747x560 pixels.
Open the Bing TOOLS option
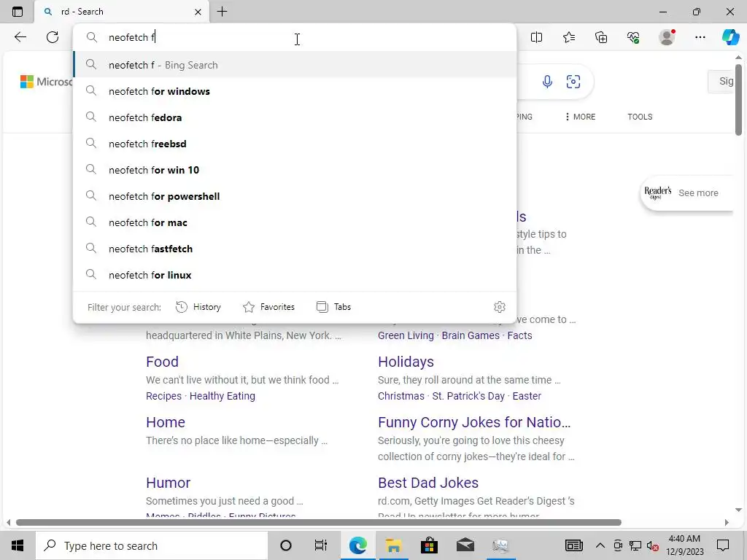pos(640,117)
